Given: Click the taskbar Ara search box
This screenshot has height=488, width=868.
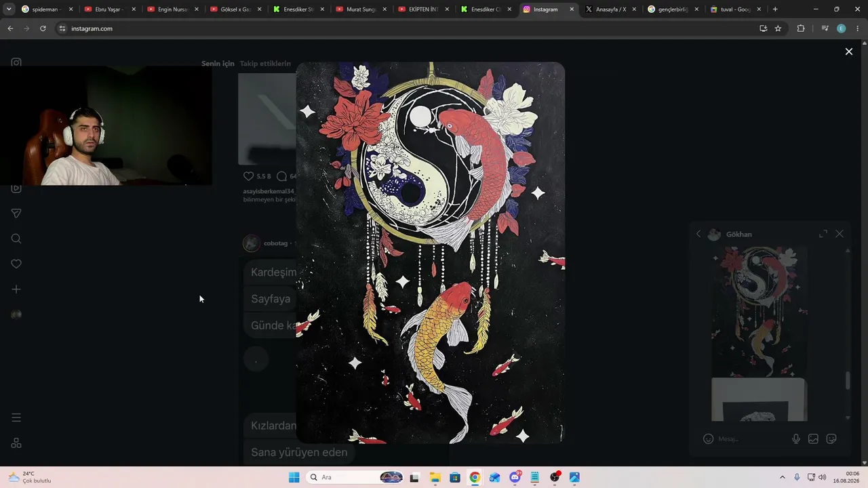Looking at the screenshot, I should pyautogui.click(x=355, y=477).
